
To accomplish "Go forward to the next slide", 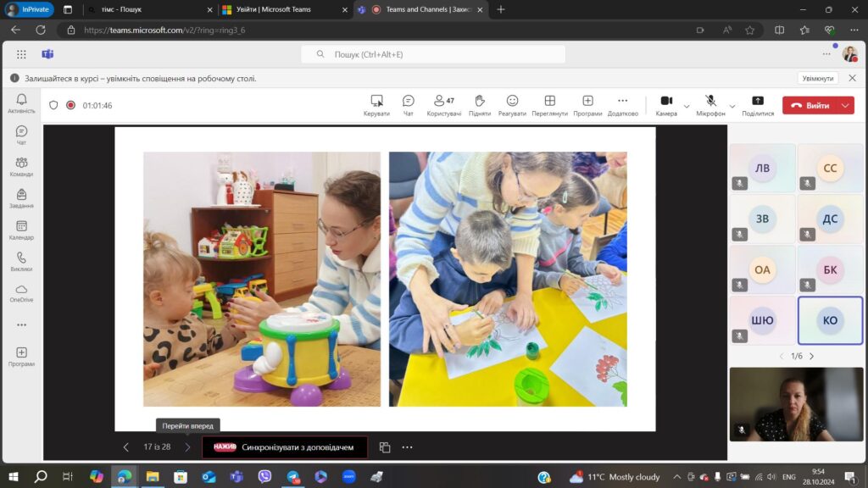I will pos(187,447).
